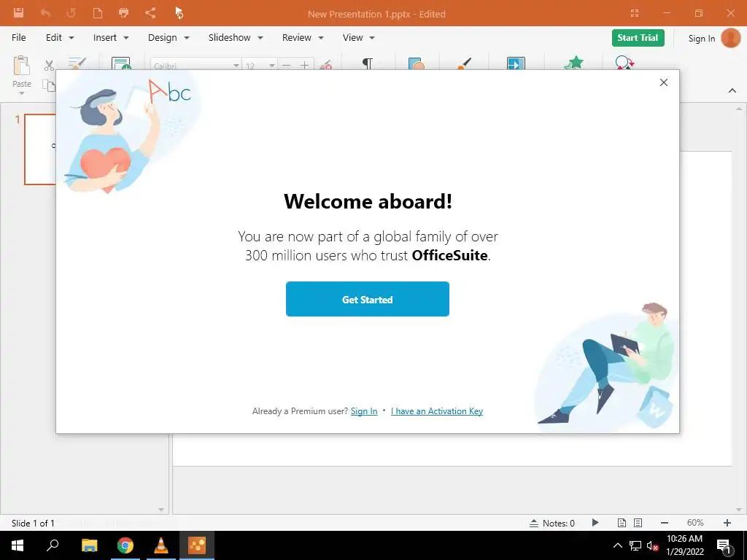Viewport: 747px width, 560px height.
Task: Click the 60% zoom level text
Action: coord(695,523)
